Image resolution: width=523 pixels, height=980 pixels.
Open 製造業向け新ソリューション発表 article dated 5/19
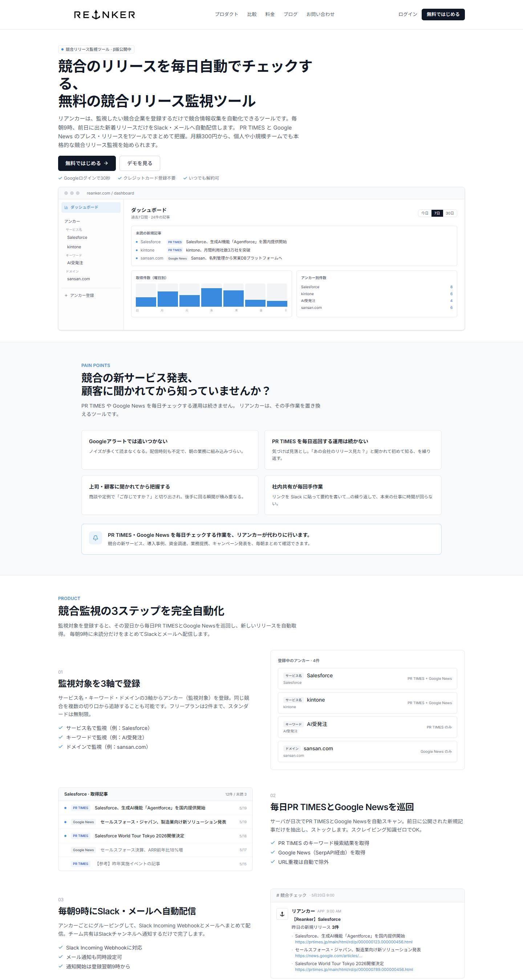(x=155, y=822)
